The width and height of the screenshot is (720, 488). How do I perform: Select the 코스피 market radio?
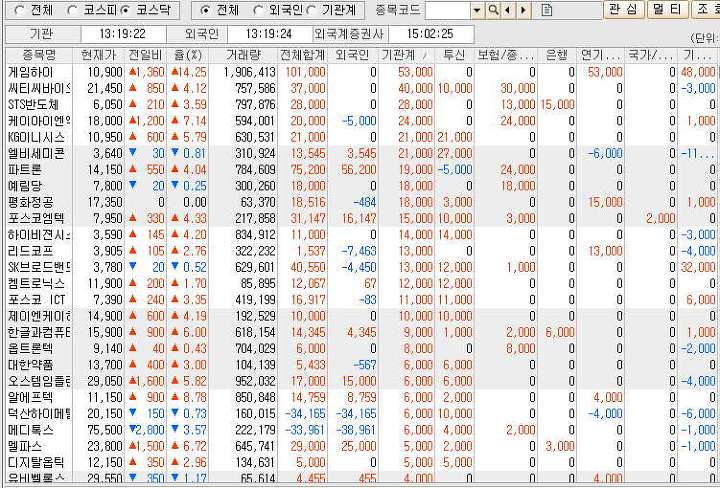tap(72, 10)
